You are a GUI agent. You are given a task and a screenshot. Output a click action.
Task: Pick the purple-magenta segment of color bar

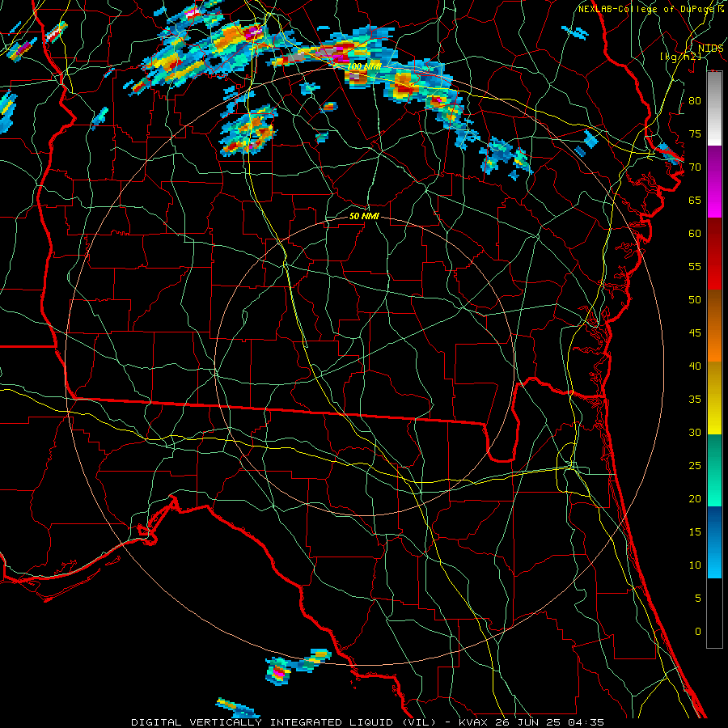(x=714, y=181)
